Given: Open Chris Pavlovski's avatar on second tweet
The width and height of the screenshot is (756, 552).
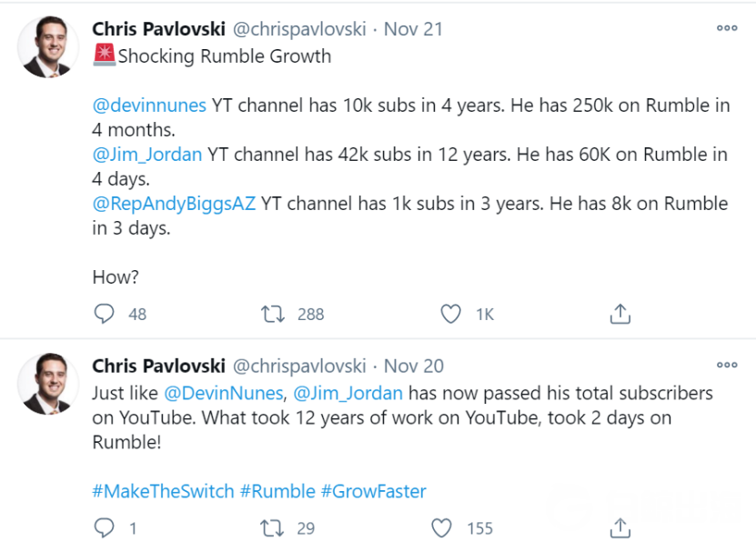Looking at the screenshot, I should point(47,384).
